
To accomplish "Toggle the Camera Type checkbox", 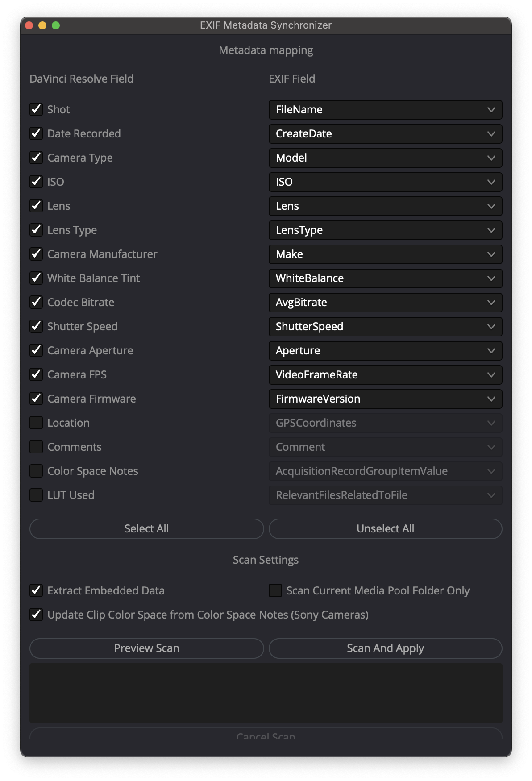I will coord(36,158).
